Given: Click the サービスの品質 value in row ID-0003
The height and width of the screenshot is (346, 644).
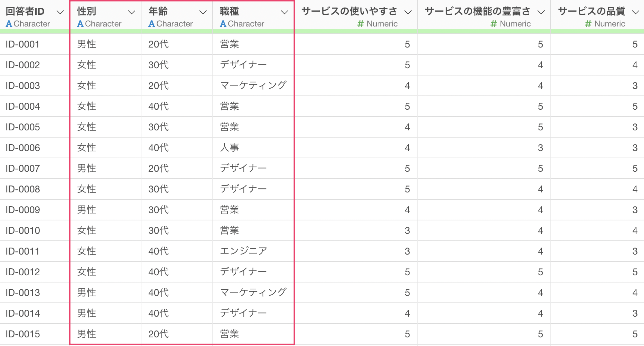Looking at the screenshot, I should tap(635, 86).
